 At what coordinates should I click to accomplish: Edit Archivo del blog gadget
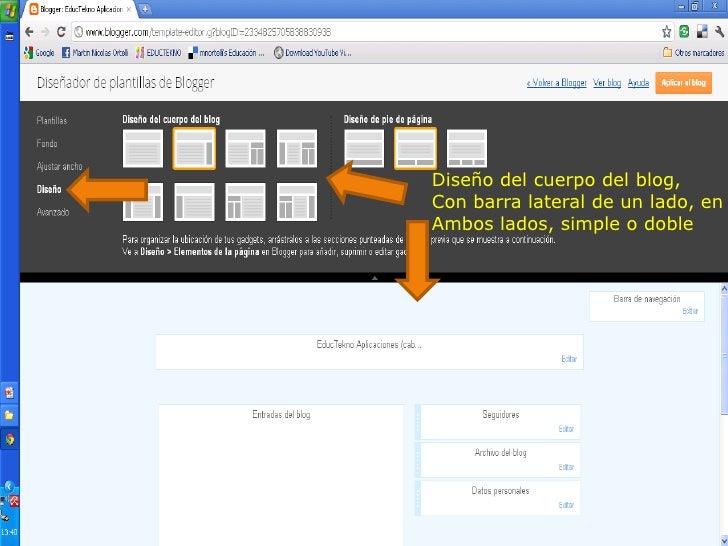click(x=566, y=467)
